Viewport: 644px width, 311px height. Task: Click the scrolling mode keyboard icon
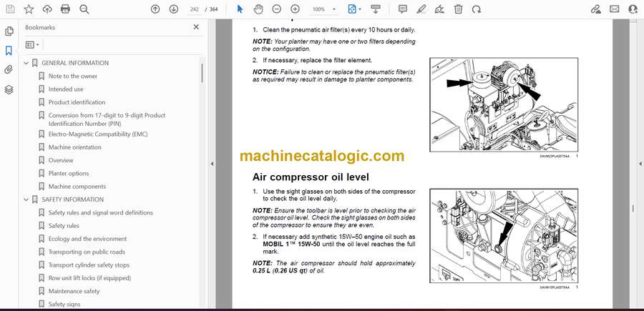click(x=375, y=9)
